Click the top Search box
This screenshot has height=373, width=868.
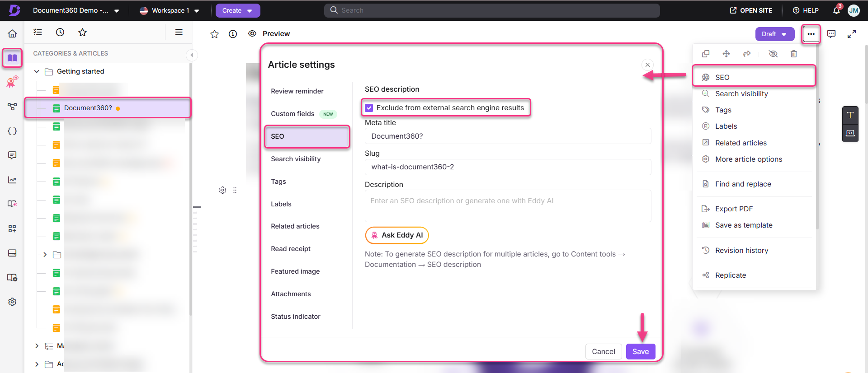(492, 10)
